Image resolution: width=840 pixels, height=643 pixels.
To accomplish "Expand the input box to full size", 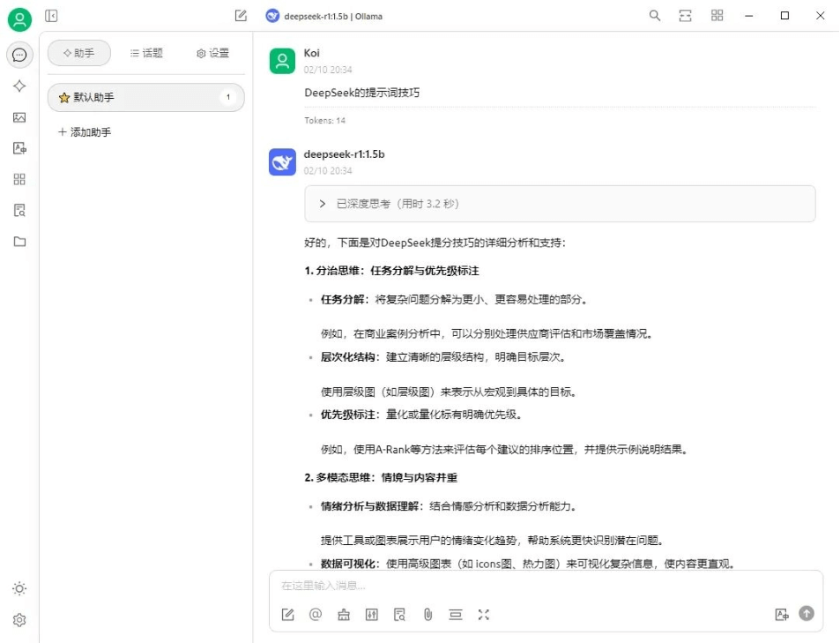I will click(x=484, y=615).
